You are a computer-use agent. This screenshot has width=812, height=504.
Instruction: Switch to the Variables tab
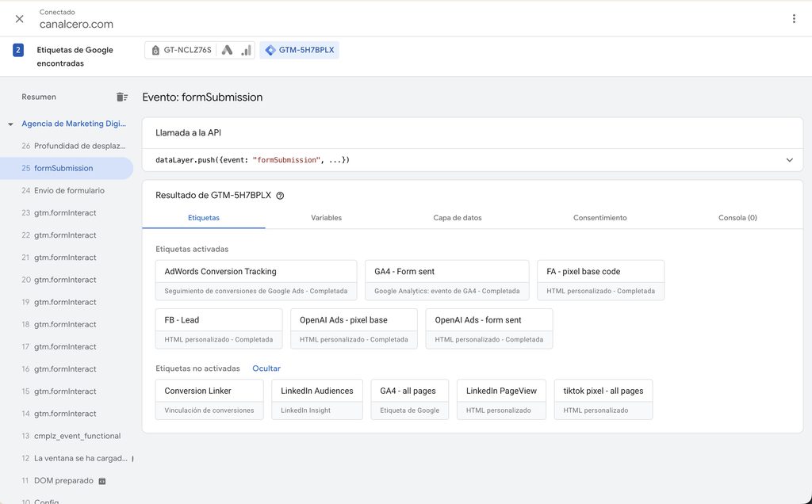pyautogui.click(x=326, y=218)
